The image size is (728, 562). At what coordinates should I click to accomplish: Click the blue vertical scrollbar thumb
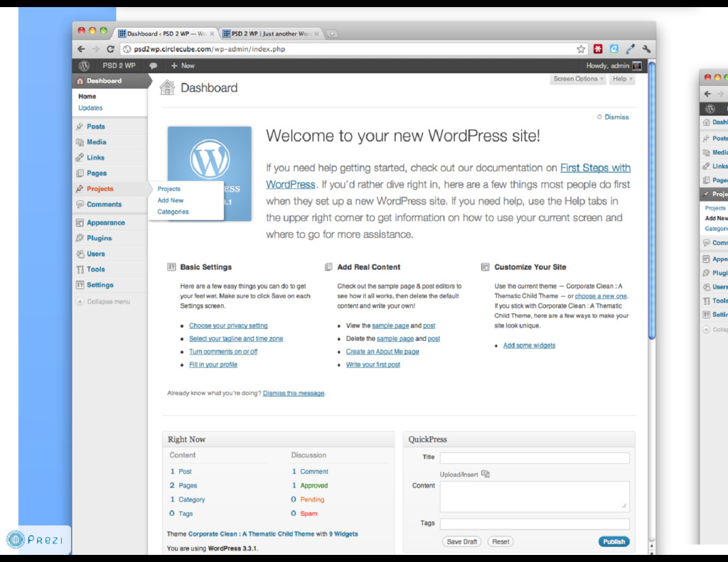(x=652, y=200)
